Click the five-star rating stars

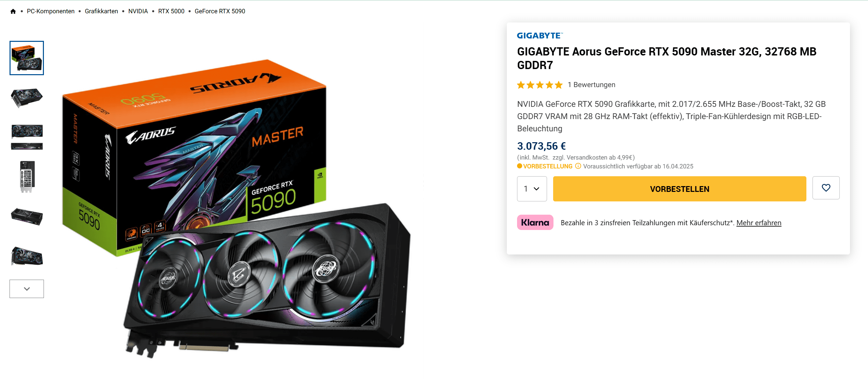click(540, 85)
